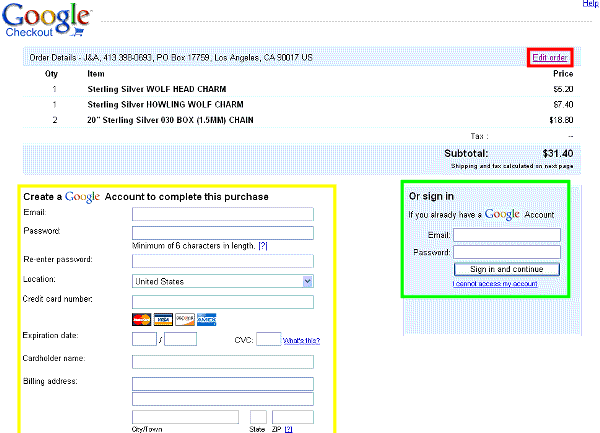
Task: Click the 'Credit card number:' label
Action: 58,299
